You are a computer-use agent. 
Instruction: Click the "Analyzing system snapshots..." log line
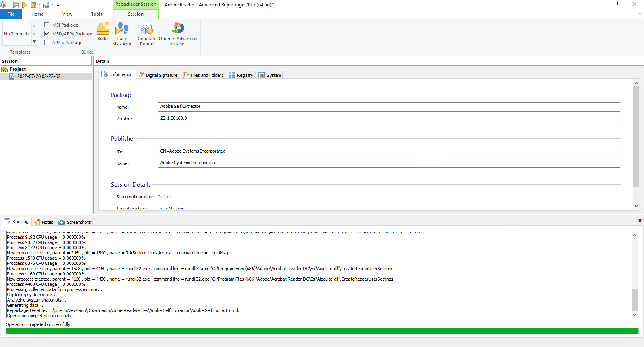coord(36,300)
